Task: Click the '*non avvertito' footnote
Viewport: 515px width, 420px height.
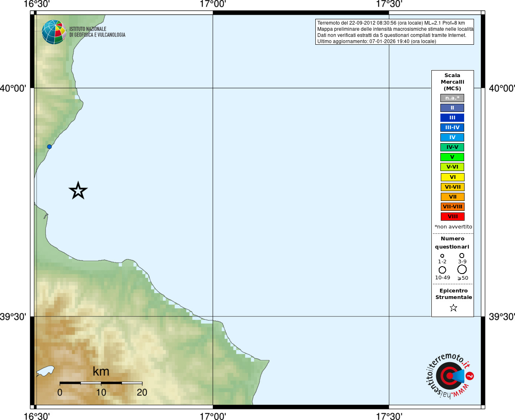Action: tap(453, 227)
